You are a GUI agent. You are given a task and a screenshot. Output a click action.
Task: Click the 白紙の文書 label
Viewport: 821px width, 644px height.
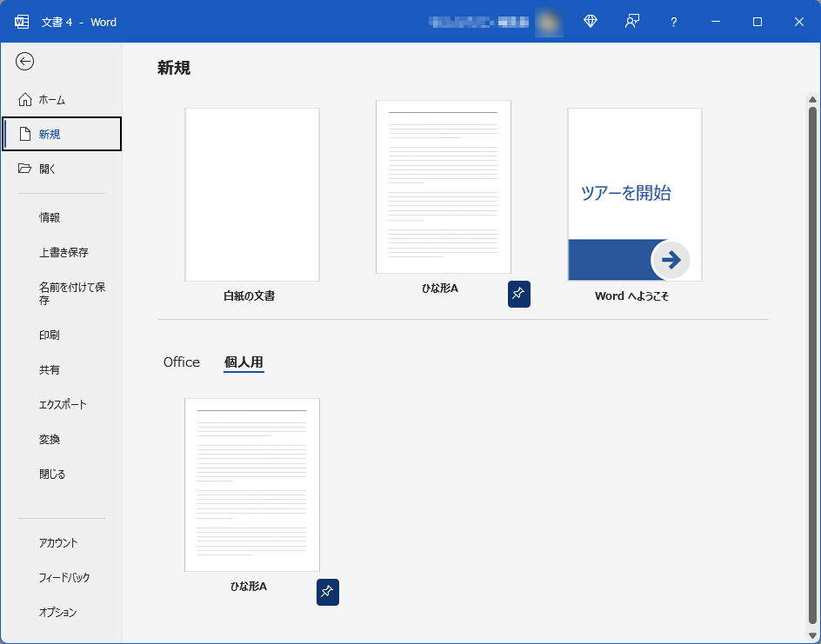click(250, 295)
